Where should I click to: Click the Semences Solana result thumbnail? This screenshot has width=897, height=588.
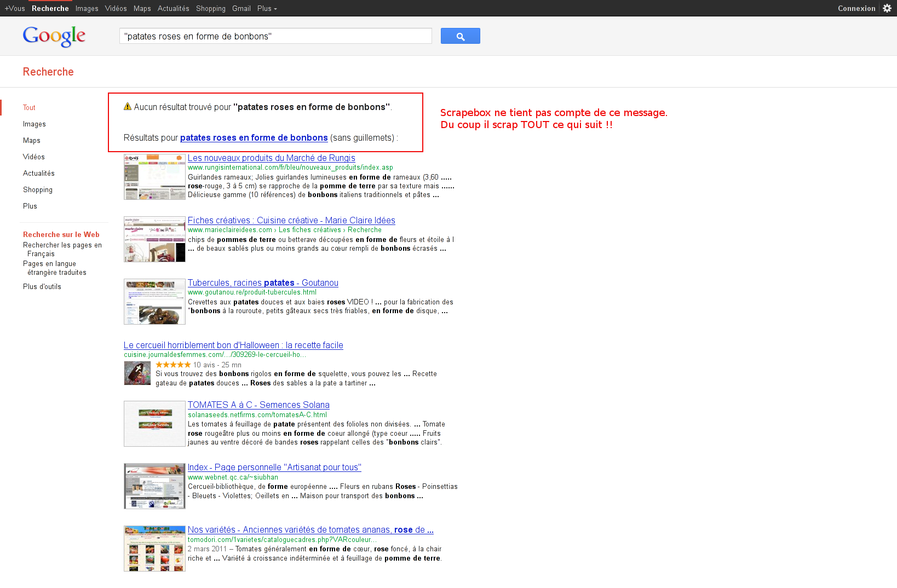[x=154, y=424]
